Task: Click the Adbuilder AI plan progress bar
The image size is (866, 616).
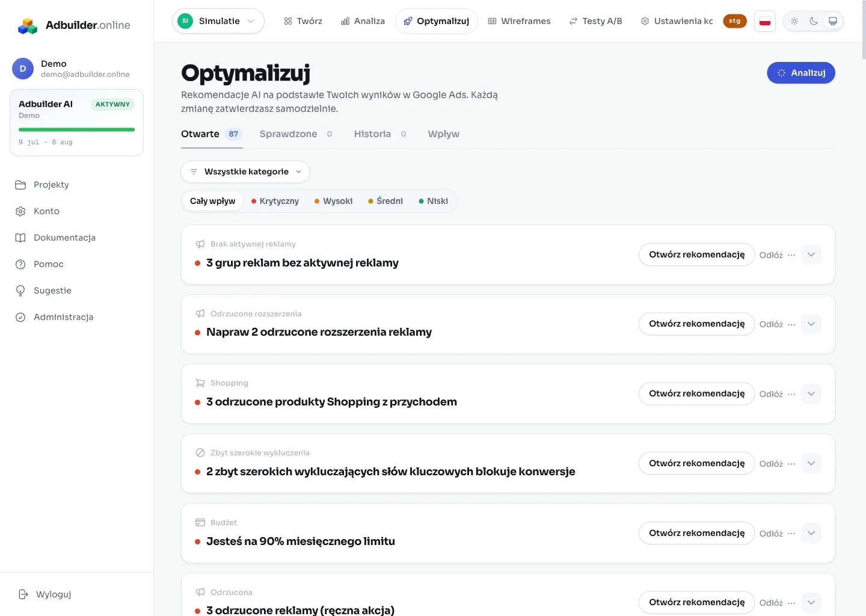Action: point(76,129)
